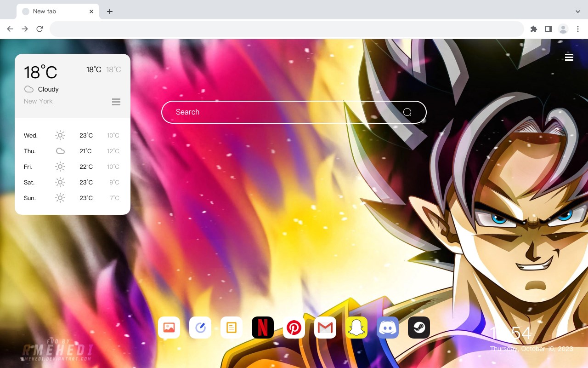Click the 7°C low in Sun. row
This screenshot has width=588, height=368.
pyautogui.click(x=114, y=198)
